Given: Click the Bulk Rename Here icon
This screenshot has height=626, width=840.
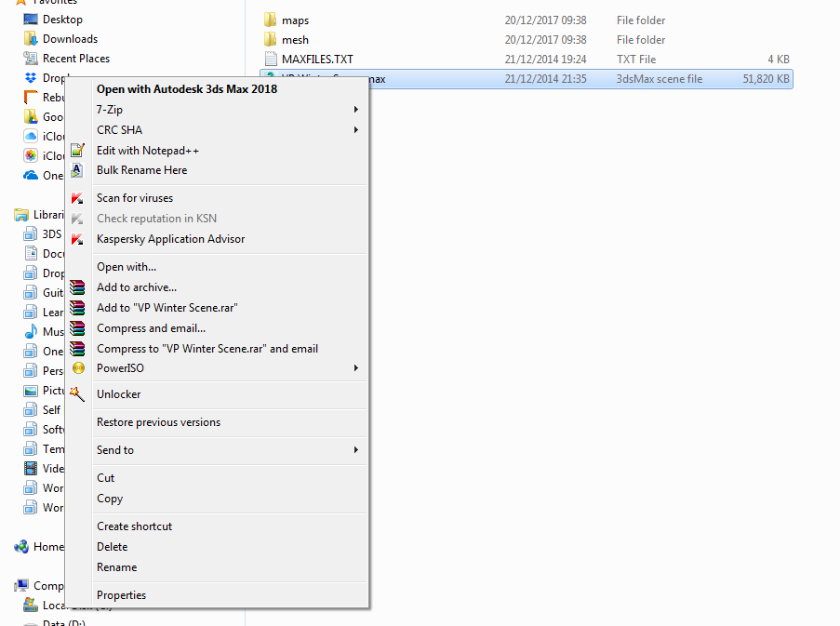Looking at the screenshot, I should point(78,170).
